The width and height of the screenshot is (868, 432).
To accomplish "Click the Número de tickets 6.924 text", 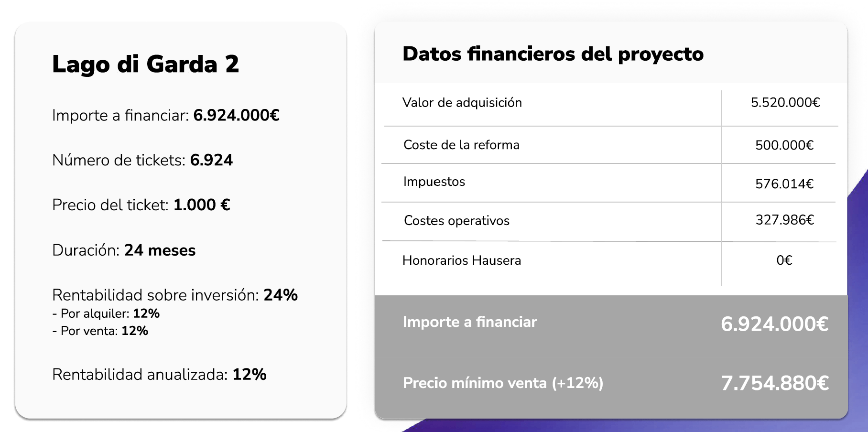I will [142, 160].
